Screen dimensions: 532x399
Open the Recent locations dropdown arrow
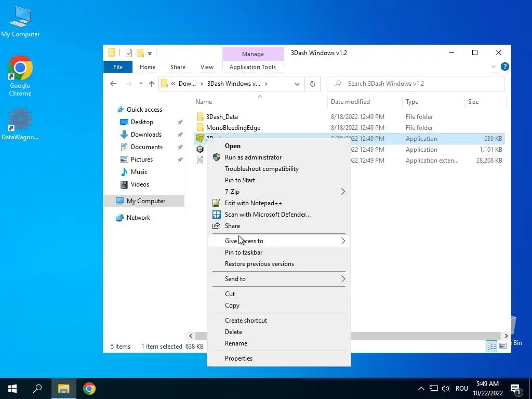(141, 84)
